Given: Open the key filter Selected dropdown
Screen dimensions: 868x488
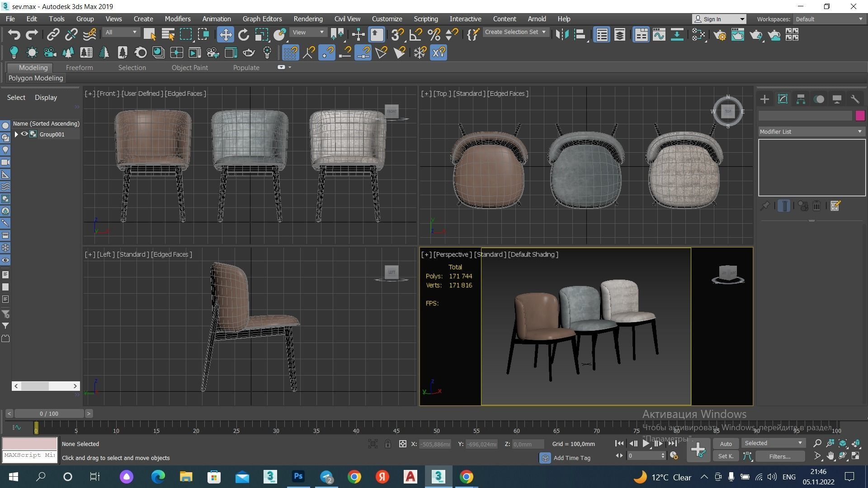Looking at the screenshot, I should (x=773, y=443).
